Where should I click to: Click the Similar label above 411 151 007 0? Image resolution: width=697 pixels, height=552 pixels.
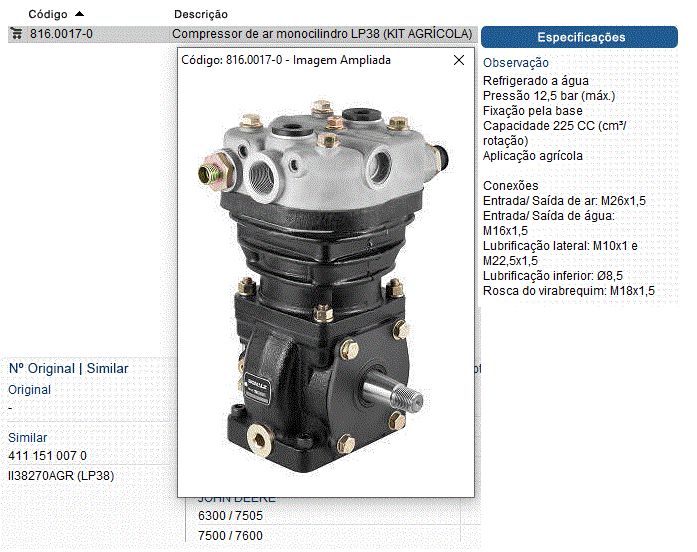(28, 438)
